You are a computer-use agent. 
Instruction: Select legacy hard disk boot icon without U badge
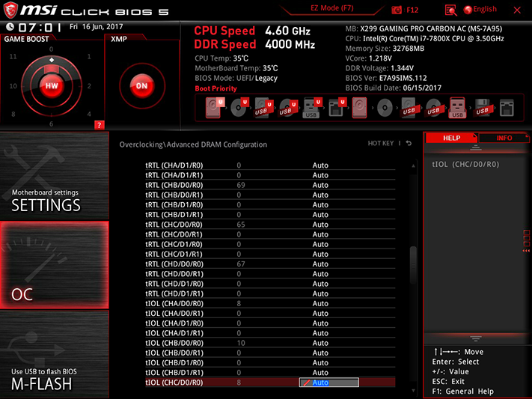(x=359, y=108)
